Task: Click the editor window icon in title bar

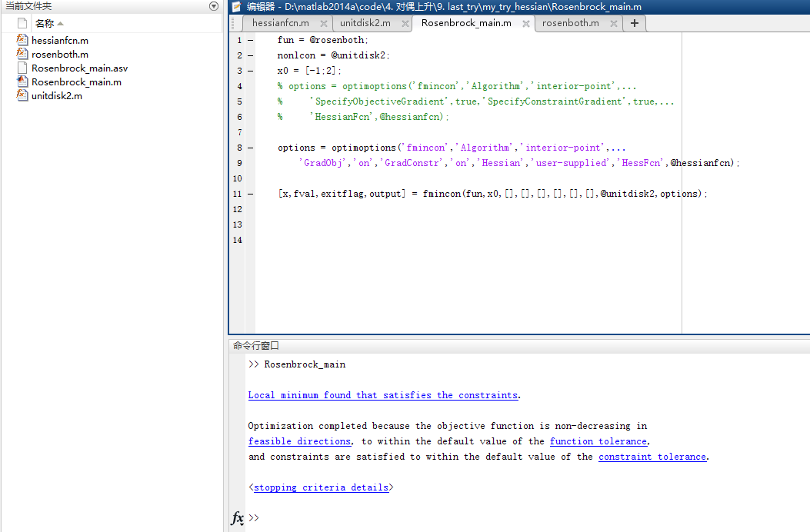Action: click(x=237, y=6)
